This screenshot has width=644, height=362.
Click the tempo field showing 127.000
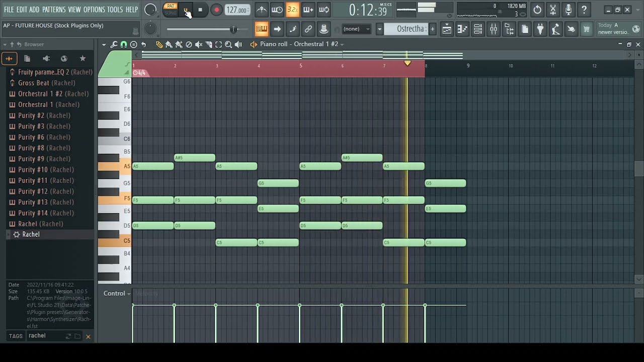236,10
